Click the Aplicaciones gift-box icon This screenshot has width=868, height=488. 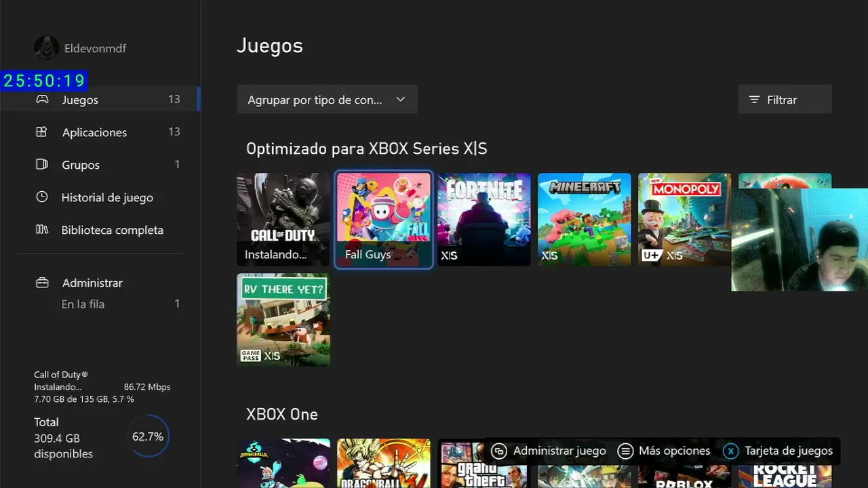[42, 132]
